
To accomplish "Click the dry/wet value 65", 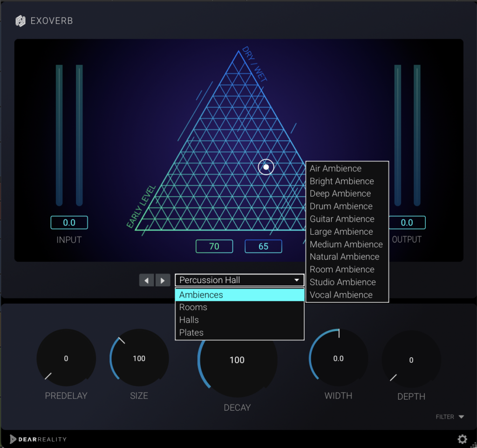I will (264, 246).
